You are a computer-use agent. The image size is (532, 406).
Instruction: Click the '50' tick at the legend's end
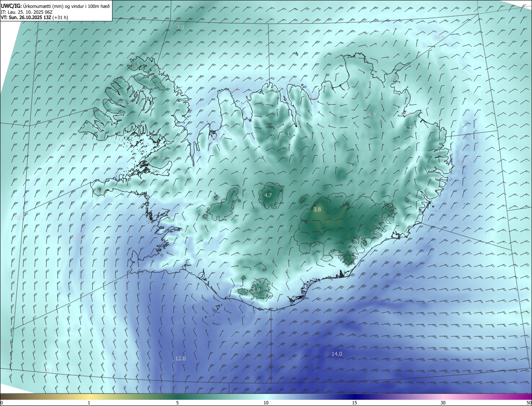tap(528, 403)
